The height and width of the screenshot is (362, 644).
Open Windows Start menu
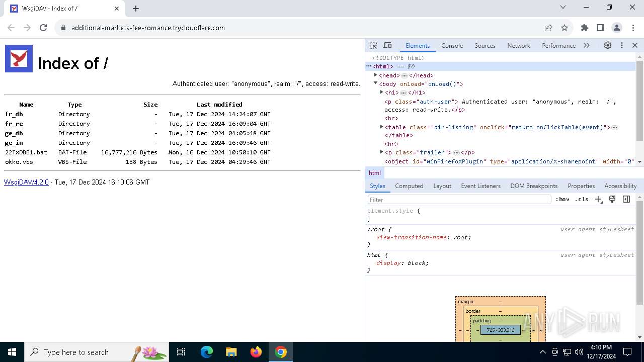[12, 352]
